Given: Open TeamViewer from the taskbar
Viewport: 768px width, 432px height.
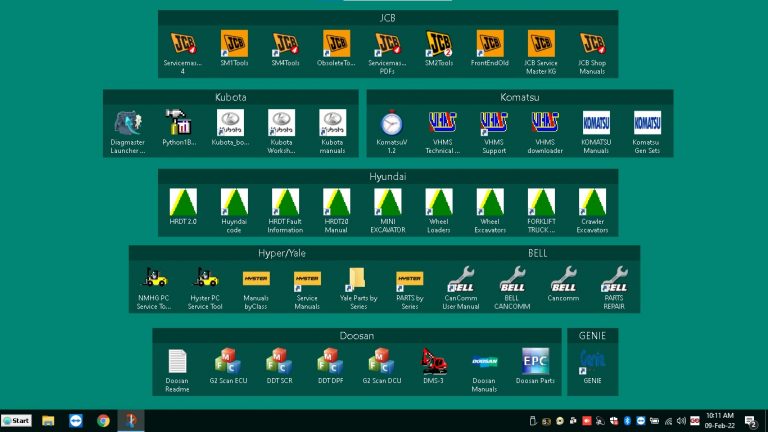Looking at the screenshot, I should pyautogui.click(x=75, y=421).
